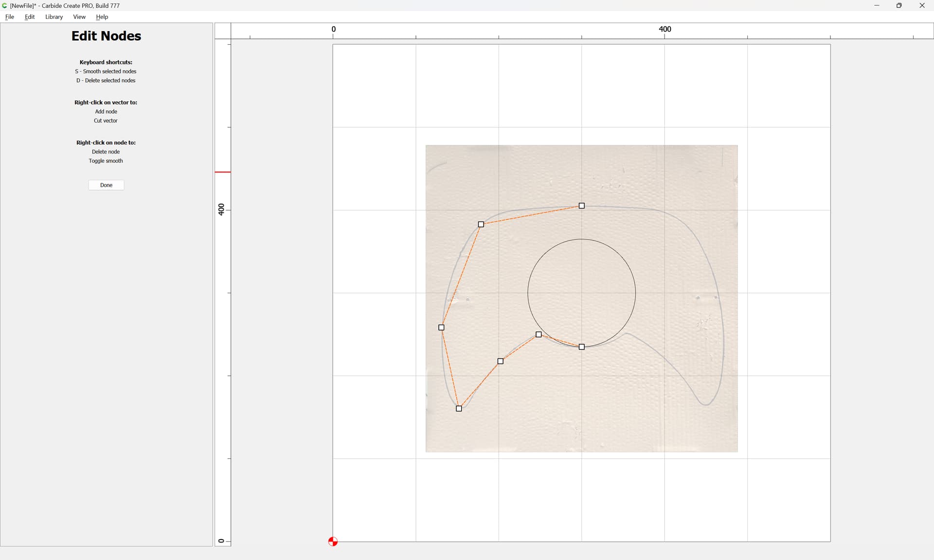The image size is (934, 560).
Task: Click the Done button
Action: click(106, 185)
